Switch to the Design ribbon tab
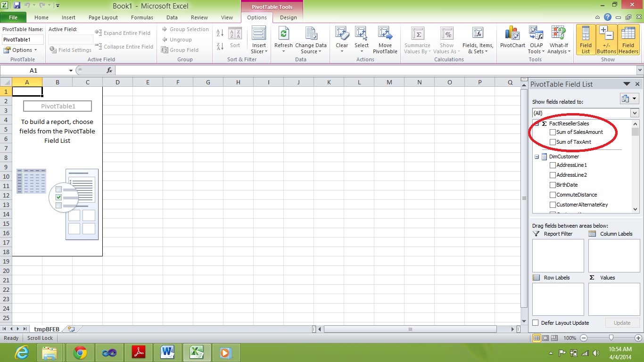Image resolution: width=644 pixels, height=362 pixels. click(288, 17)
